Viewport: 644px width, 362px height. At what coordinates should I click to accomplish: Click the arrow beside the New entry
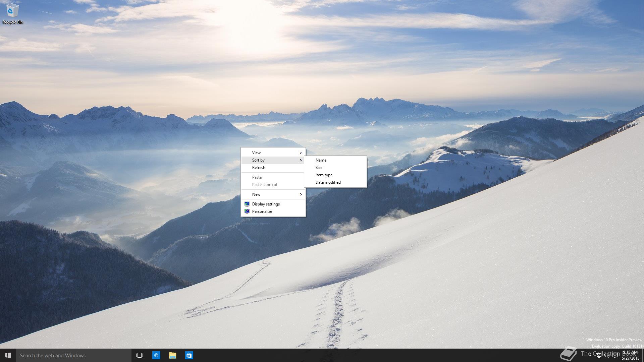(301, 194)
